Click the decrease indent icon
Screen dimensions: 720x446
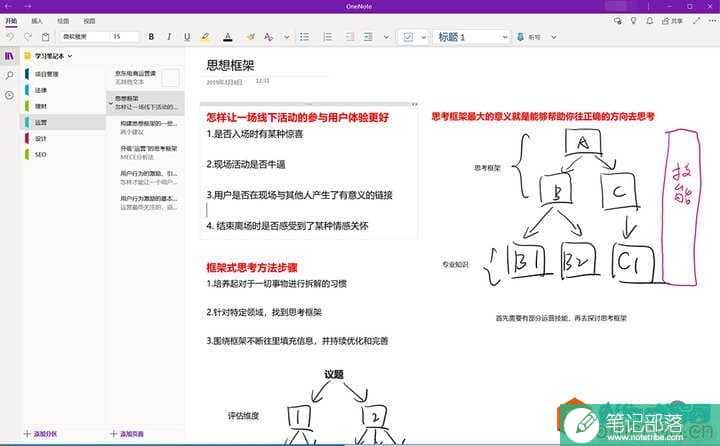350,37
